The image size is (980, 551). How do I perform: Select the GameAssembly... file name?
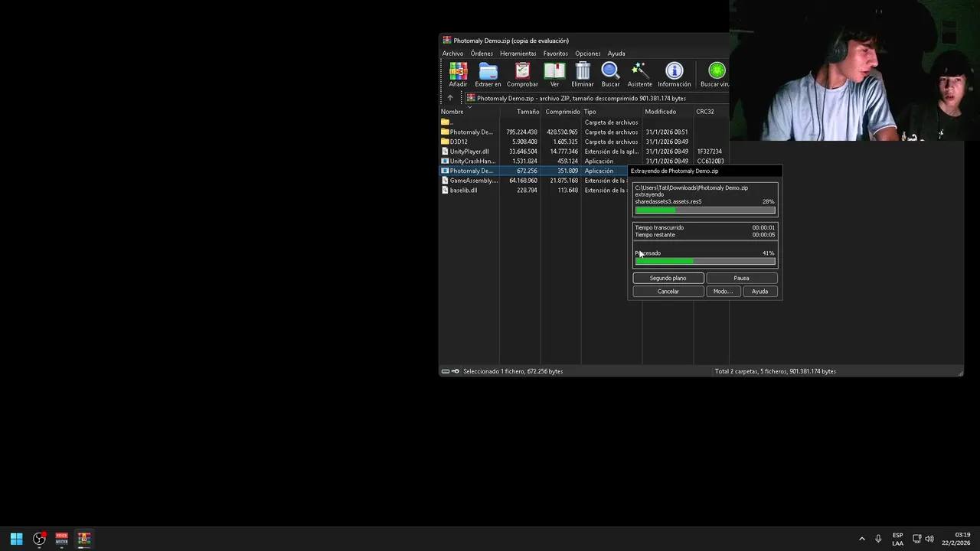pos(474,181)
